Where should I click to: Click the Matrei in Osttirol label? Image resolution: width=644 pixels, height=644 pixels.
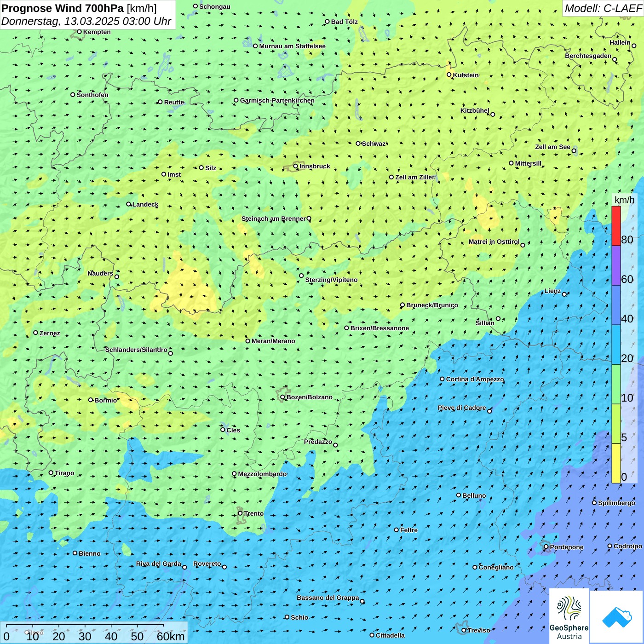(494, 241)
